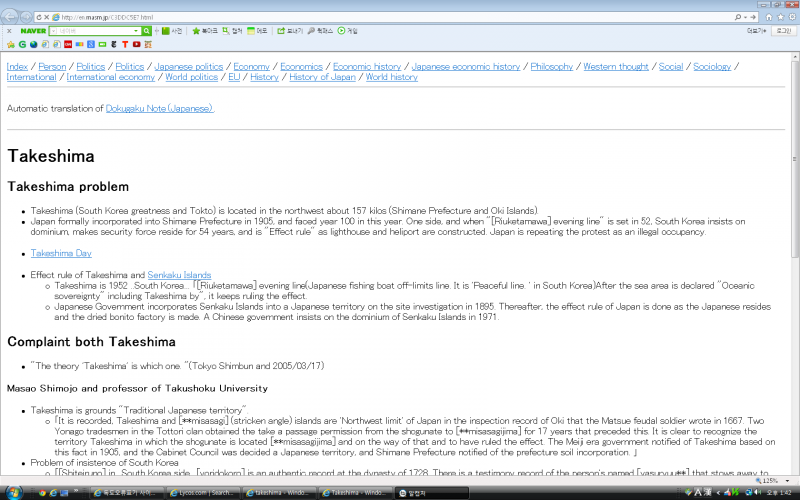Open the browser Home icon
The height and width of the screenshot is (500, 800).
click(x=768, y=17)
